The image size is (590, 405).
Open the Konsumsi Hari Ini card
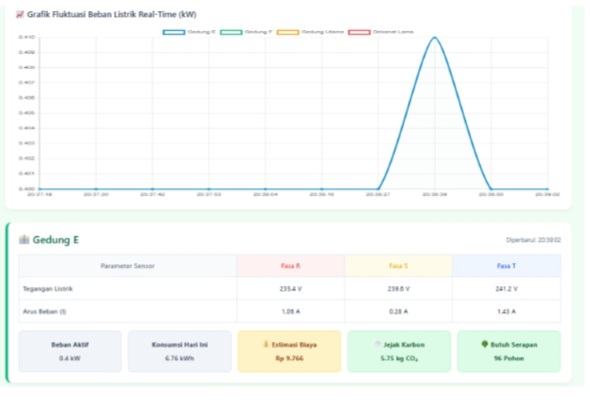click(x=179, y=351)
